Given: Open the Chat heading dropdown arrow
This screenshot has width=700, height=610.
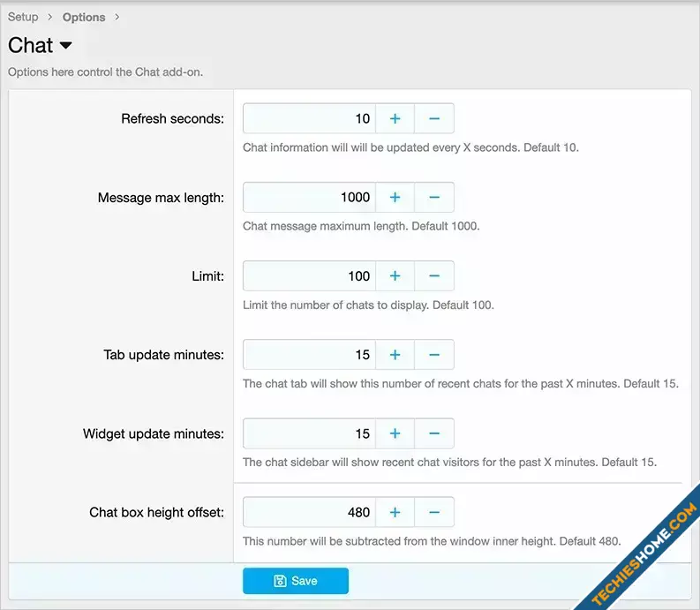Looking at the screenshot, I should point(65,45).
